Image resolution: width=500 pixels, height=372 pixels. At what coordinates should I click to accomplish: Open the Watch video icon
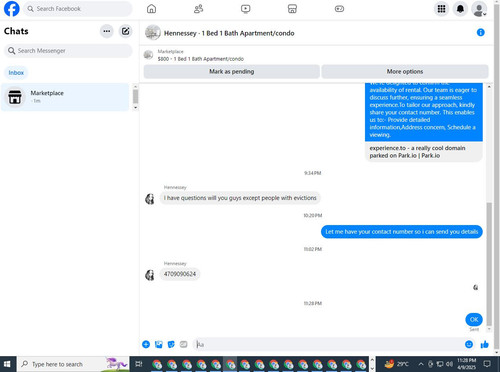click(x=245, y=9)
